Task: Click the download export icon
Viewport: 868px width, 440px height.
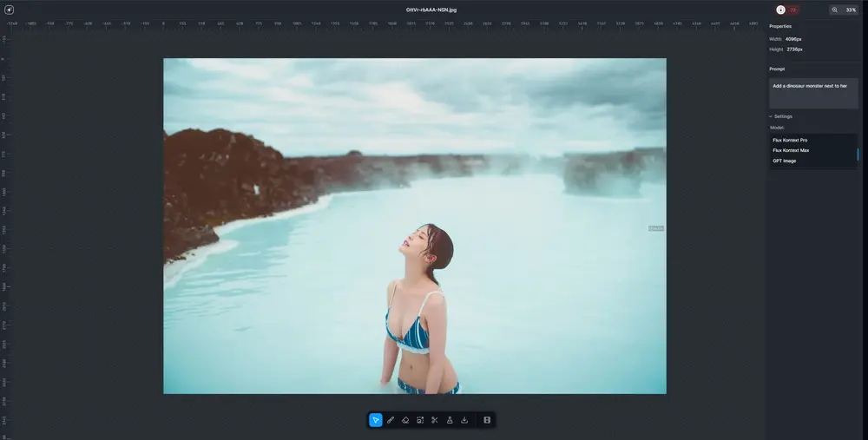Action: click(464, 420)
